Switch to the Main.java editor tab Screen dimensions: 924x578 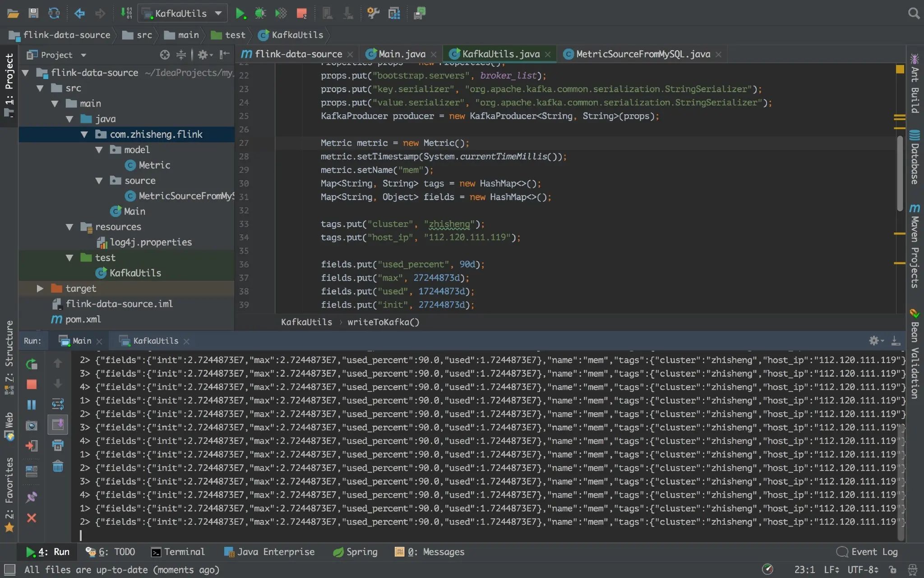click(x=401, y=54)
